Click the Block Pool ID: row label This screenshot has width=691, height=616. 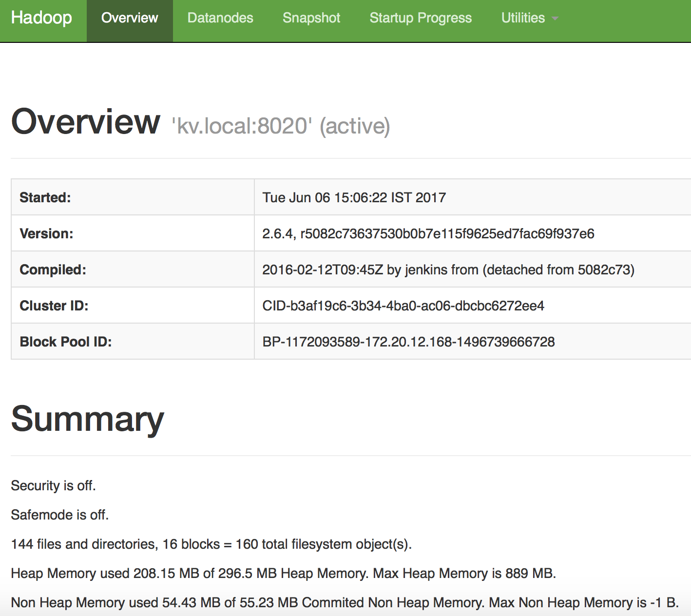pos(66,342)
